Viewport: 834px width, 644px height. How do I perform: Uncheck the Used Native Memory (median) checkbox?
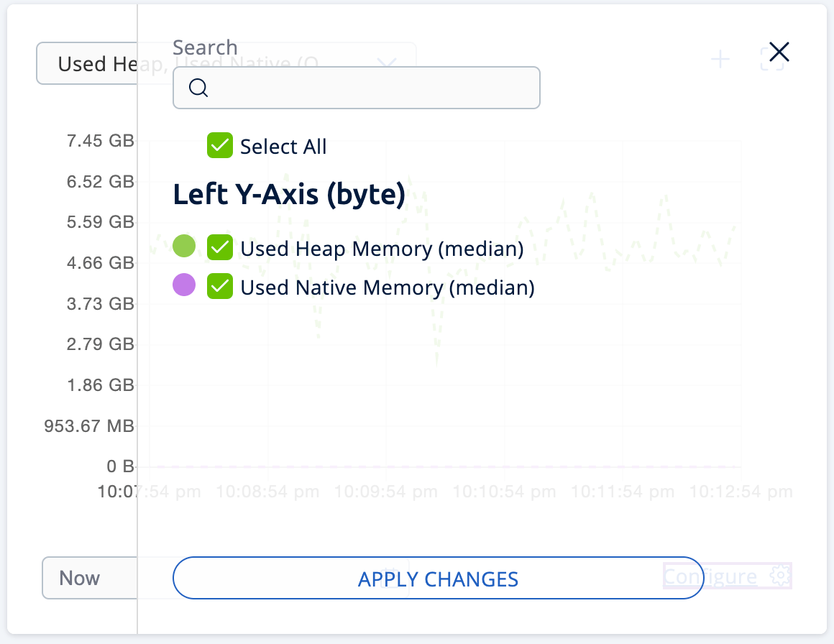click(219, 287)
